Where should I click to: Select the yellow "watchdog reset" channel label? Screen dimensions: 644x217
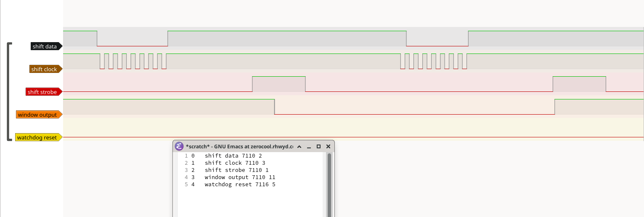pos(37,137)
